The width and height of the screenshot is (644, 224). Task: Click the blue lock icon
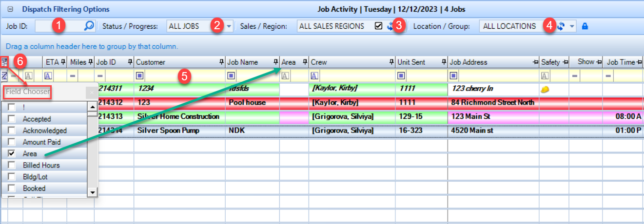coord(585,26)
